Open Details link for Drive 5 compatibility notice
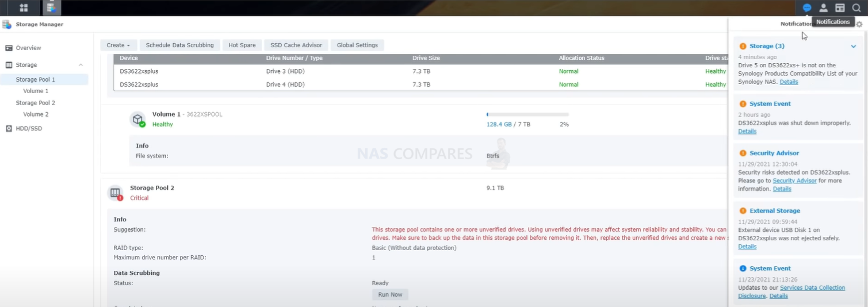 pos(789,82)
